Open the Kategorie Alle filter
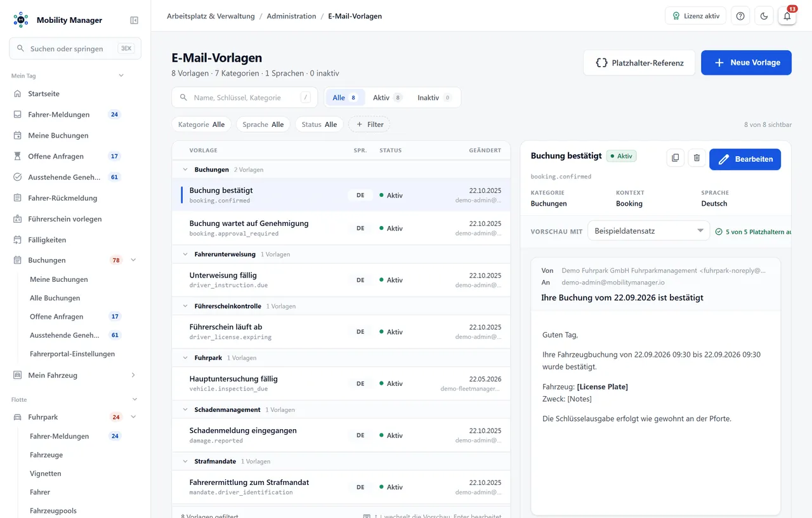Screen dimensions: 812x518 click(202, 124)
